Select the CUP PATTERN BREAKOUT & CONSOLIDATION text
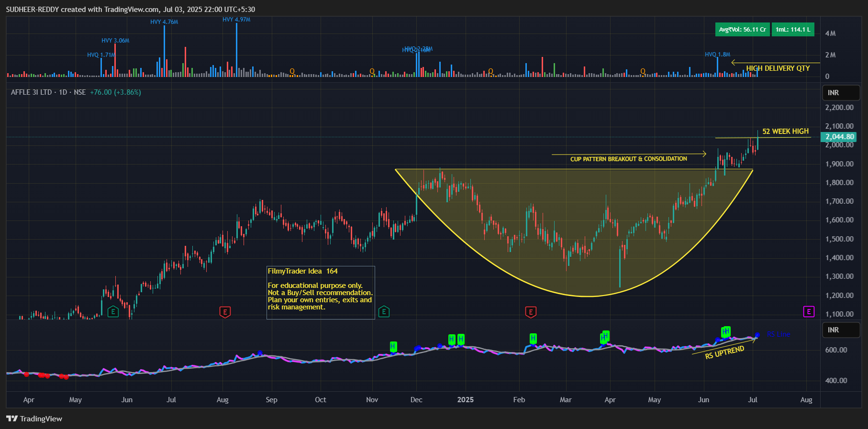The height and width of the screenshot is (429, 868). (628, 159)
